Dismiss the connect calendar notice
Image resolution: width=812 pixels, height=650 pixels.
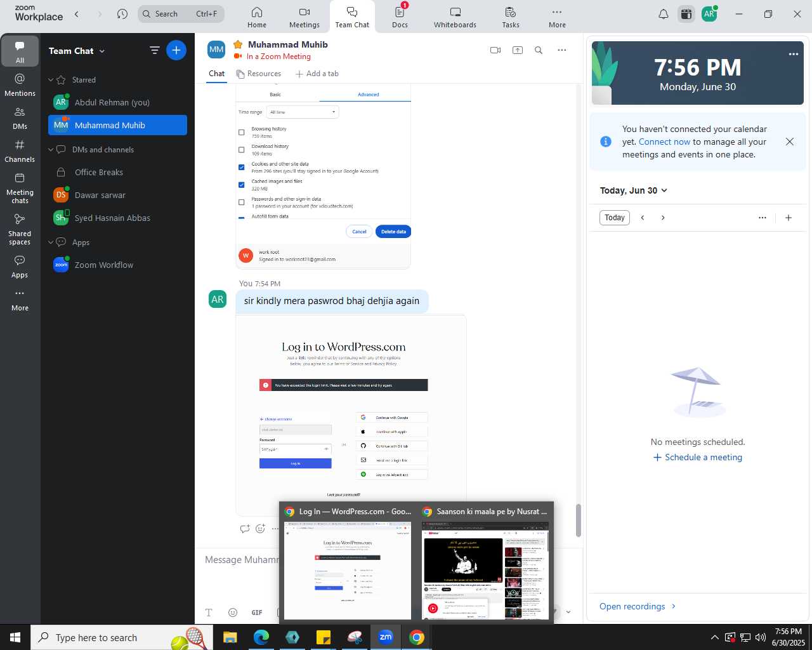coord(790,142)
